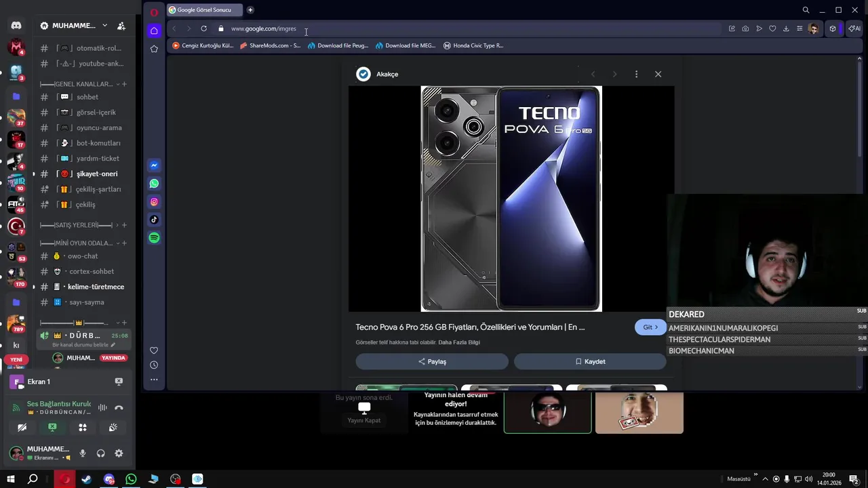Stop streaming Ekran 1 icon

click(x=119, y=382)
